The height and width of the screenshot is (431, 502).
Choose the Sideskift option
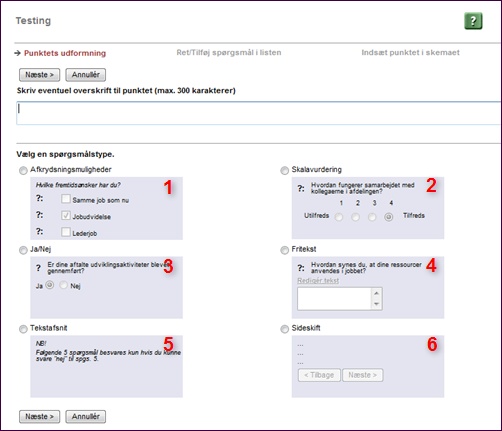(x=284, y=329)
